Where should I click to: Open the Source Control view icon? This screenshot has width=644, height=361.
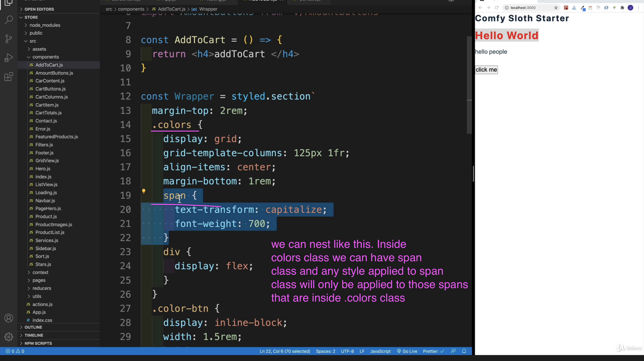coord(9,39)
